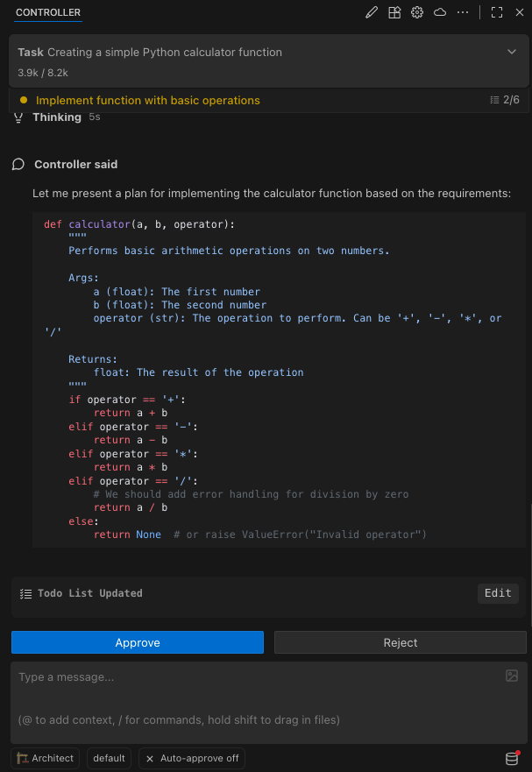Screen dimensions: 532x772
Task: Maximize the panel with fullscreen icon
Action: click(x=497, y=12)
